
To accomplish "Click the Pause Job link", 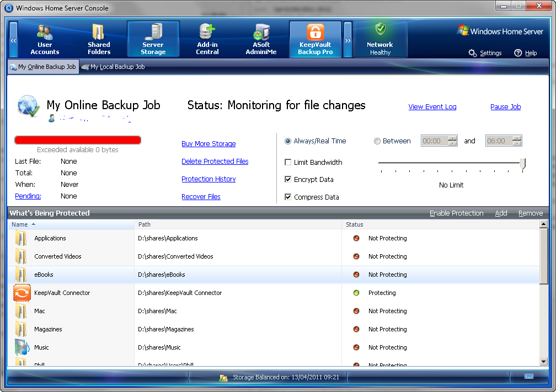I will point(505,107).
